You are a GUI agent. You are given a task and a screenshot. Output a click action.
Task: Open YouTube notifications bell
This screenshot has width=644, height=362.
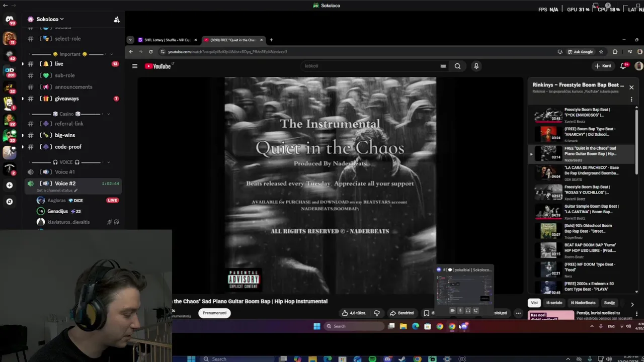(623, 66)
